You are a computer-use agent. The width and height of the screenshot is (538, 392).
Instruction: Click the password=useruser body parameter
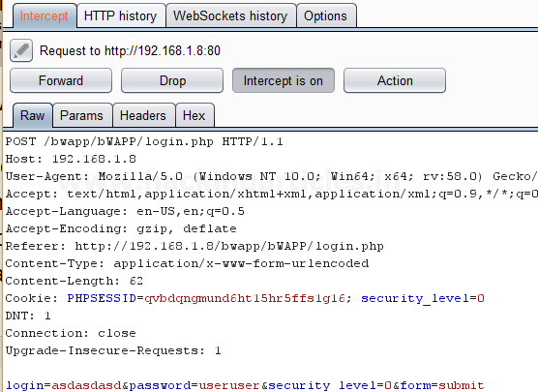click(x=194, y=385)
